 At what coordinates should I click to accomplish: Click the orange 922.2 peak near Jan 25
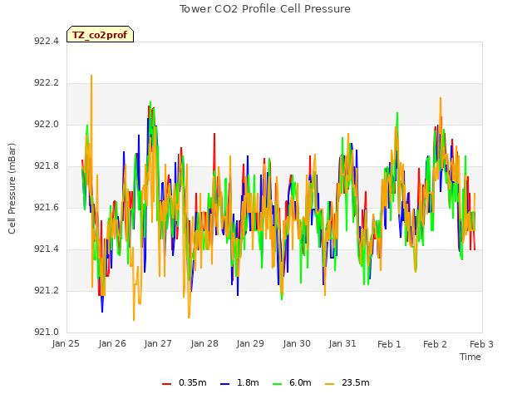91,76
